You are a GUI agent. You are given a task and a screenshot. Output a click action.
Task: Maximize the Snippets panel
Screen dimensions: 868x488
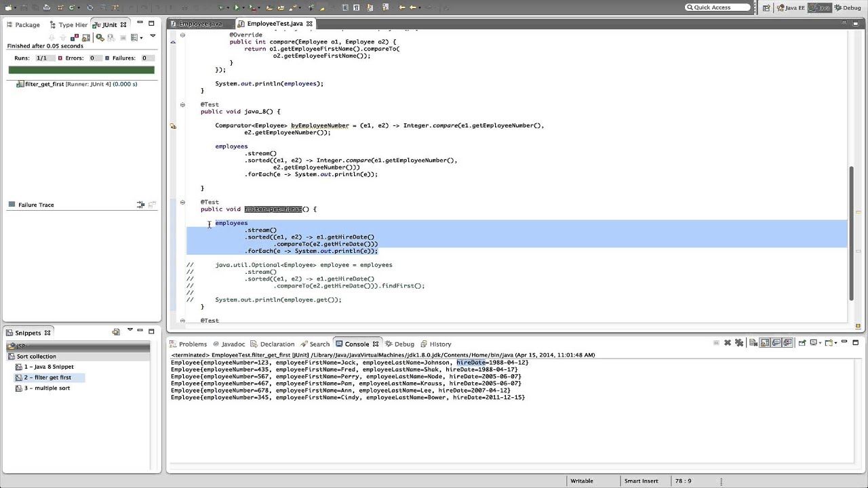[x=151, y=332]
